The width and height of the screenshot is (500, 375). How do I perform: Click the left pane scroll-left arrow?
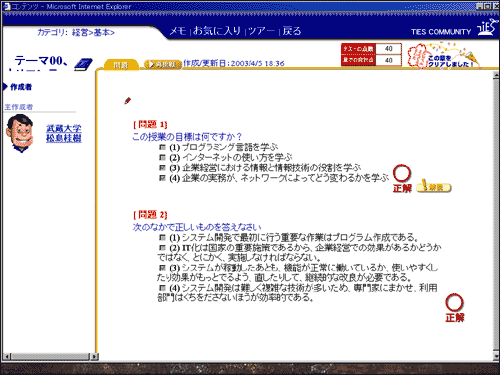(7, 357)
